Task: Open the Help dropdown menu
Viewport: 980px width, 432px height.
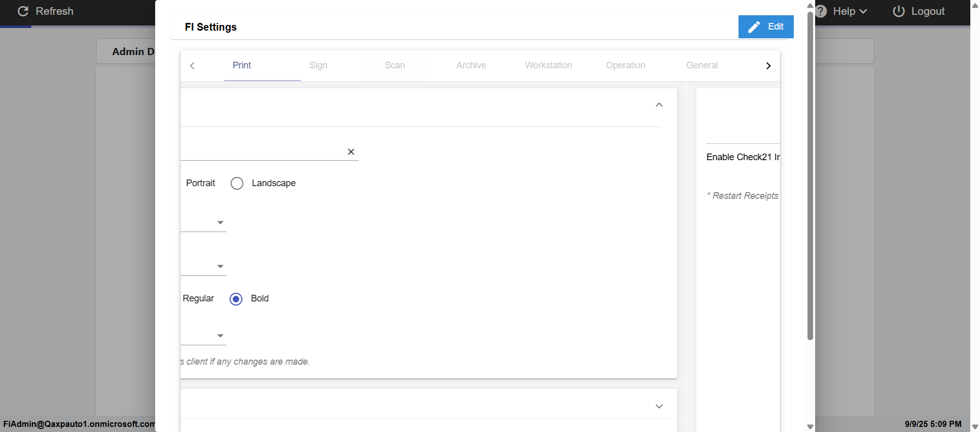Action: [850, 11]
